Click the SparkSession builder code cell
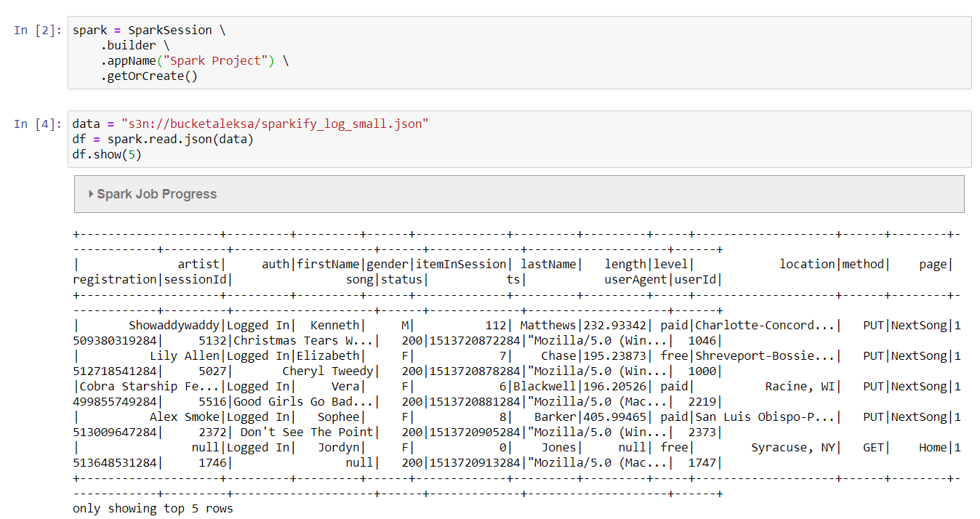The height and width of the screenshot is (519, 980). pyautogui.click(x=519, y=53)
